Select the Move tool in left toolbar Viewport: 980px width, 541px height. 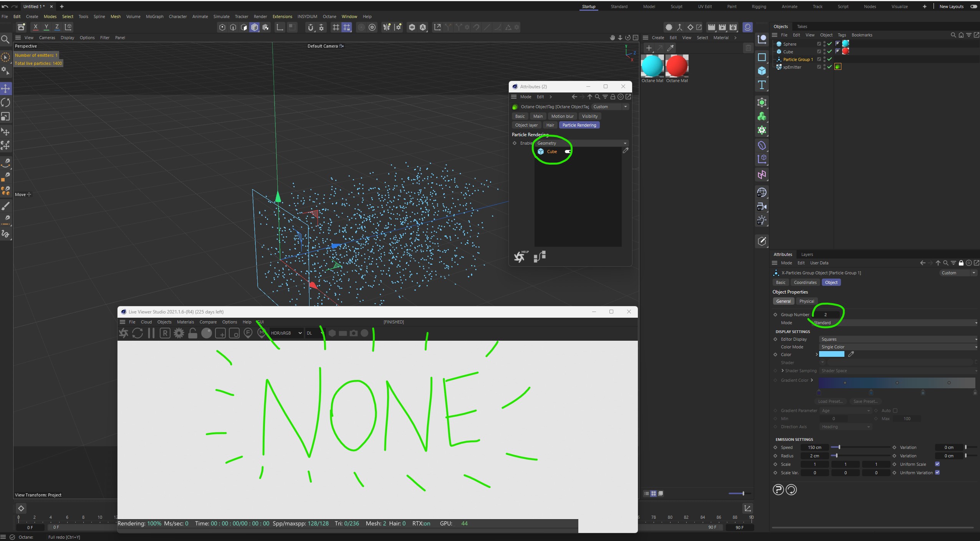pyautogui.click(x=6, y=89)
